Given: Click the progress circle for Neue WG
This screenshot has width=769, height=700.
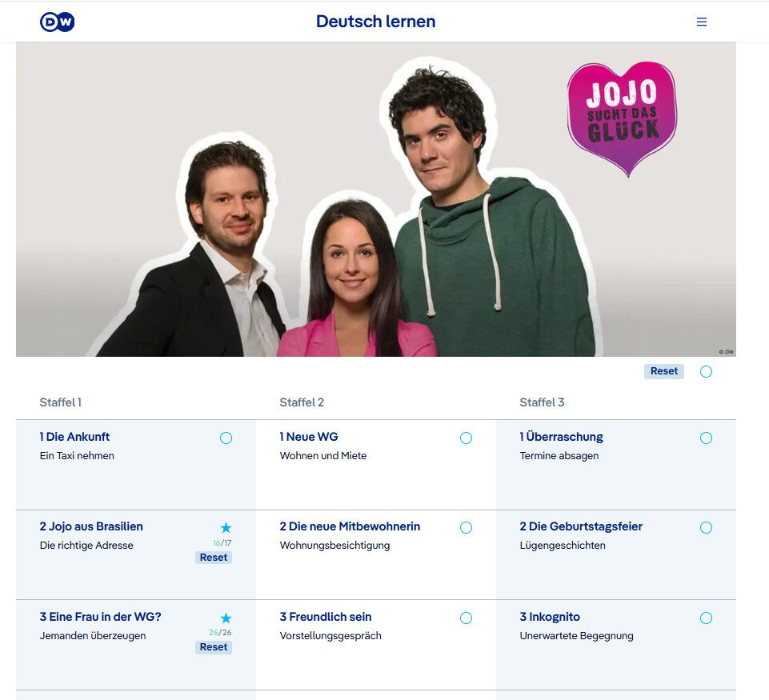Looking at the screenshot, I should [466, 438].
